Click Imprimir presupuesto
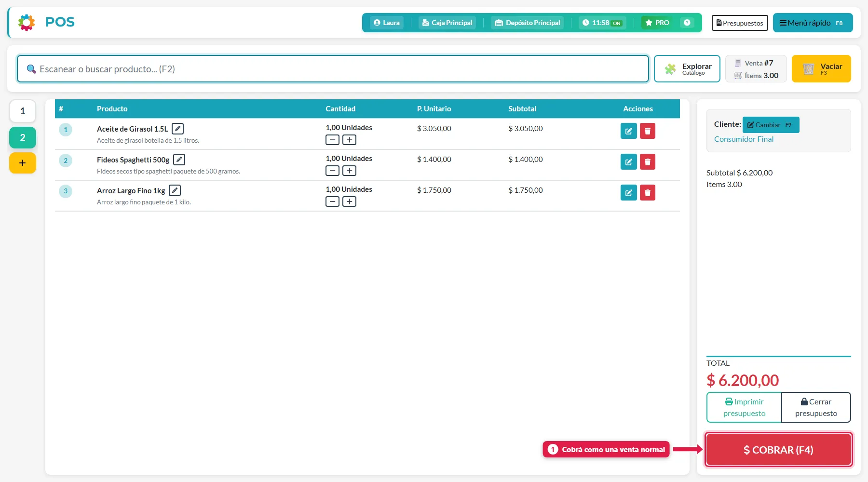This screenshot has height=482, width=868. [744, 408]
